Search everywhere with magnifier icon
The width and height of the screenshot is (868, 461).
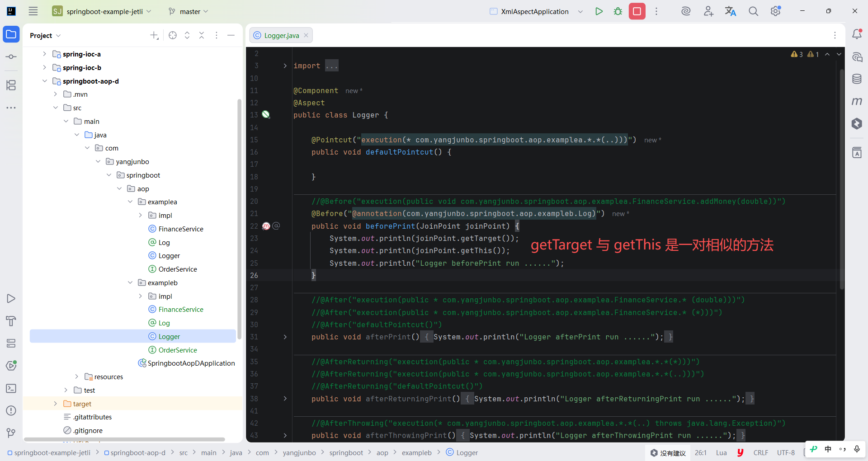tap(753, 11)
